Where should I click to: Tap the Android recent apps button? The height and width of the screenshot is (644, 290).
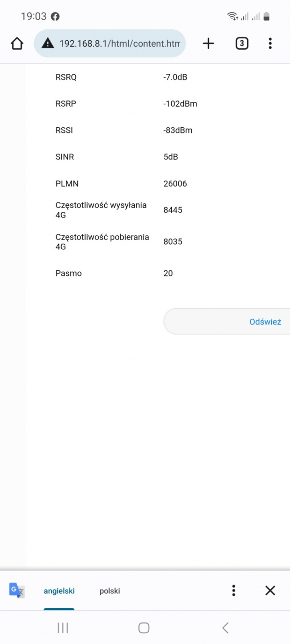click(63, 628)
